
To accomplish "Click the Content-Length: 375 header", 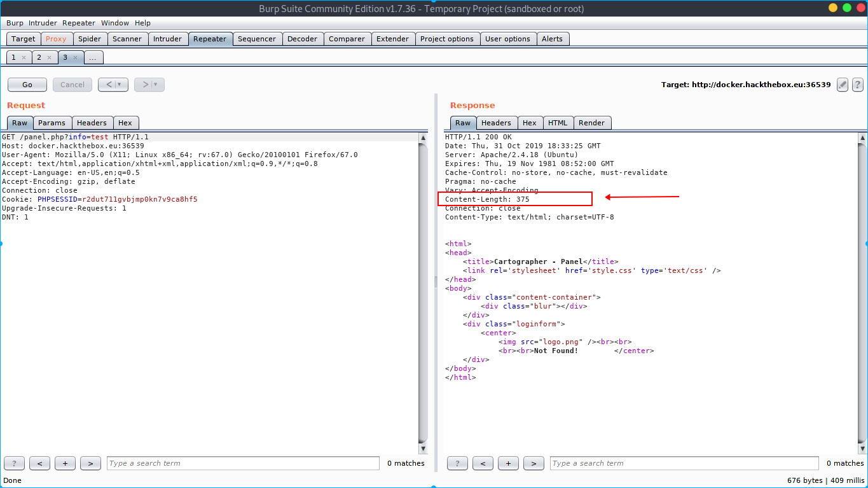I will (487, 199).
